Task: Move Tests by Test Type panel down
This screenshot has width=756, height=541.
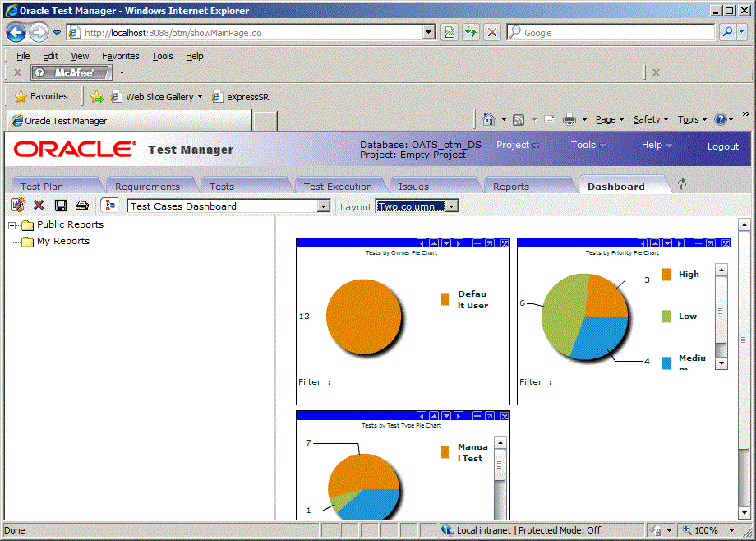Action: [446, 416]
